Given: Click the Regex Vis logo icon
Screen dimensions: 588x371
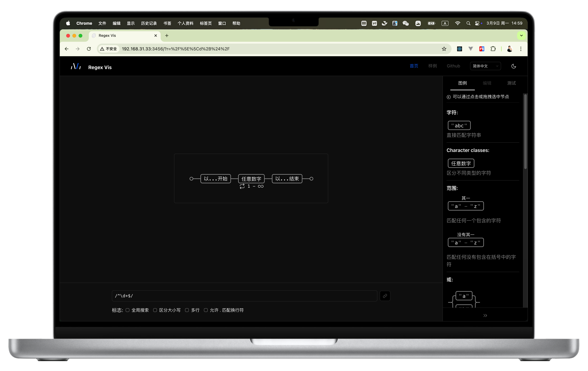Looking at the screenshot, I should [76, 66].
